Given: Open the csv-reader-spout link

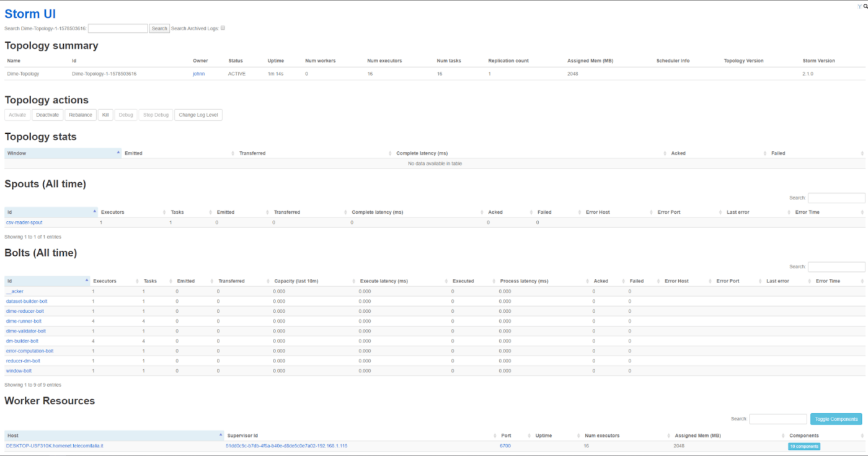Looking at the screenshot, I should tap(24, 222).
